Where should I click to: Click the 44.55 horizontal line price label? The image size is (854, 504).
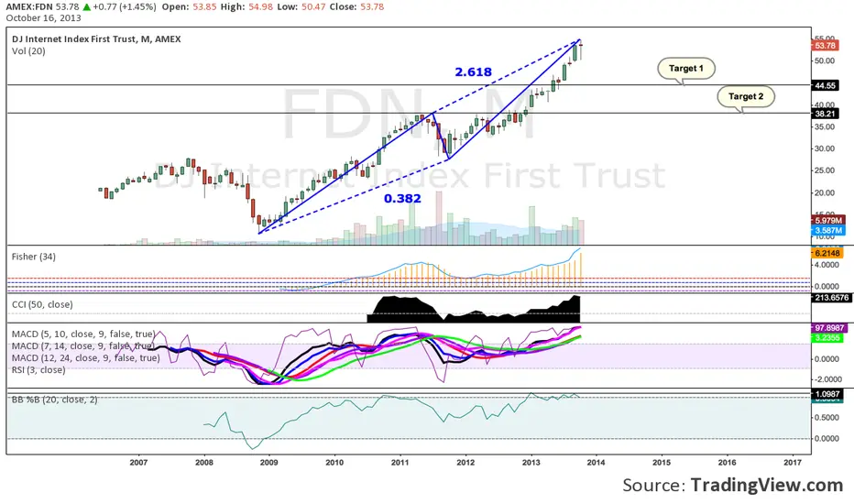point(825,85)
